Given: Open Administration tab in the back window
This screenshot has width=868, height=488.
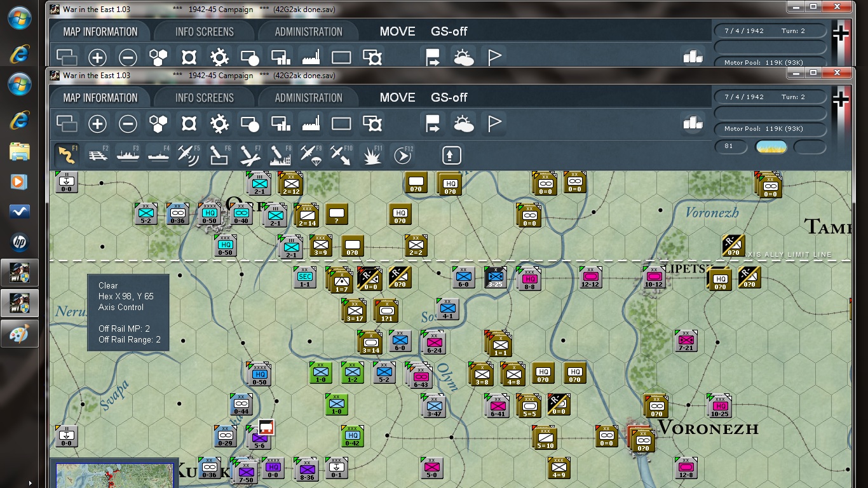Looking at the screenshot, I should pos(309,32).
